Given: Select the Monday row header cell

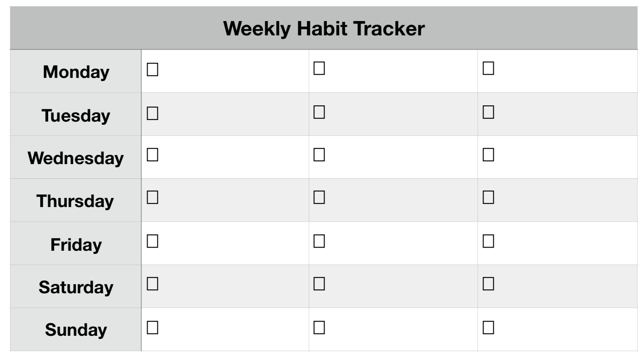Looking at the screenshot, I should pyautogui.click(x=76, y=72).
